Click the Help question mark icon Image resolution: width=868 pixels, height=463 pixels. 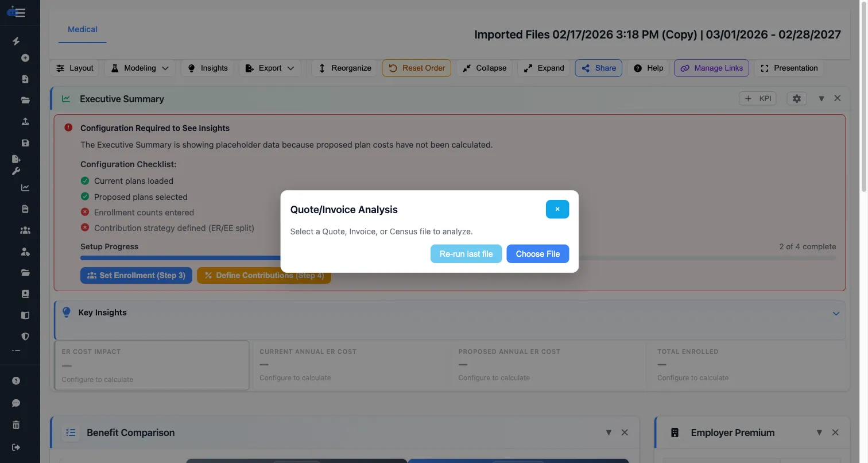click(x=637, y=68)
